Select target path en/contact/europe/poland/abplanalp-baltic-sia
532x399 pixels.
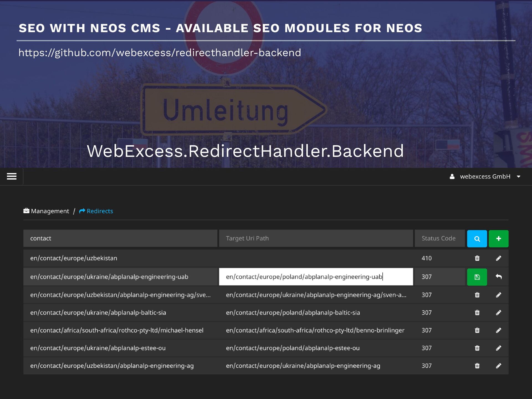(293, 313)
